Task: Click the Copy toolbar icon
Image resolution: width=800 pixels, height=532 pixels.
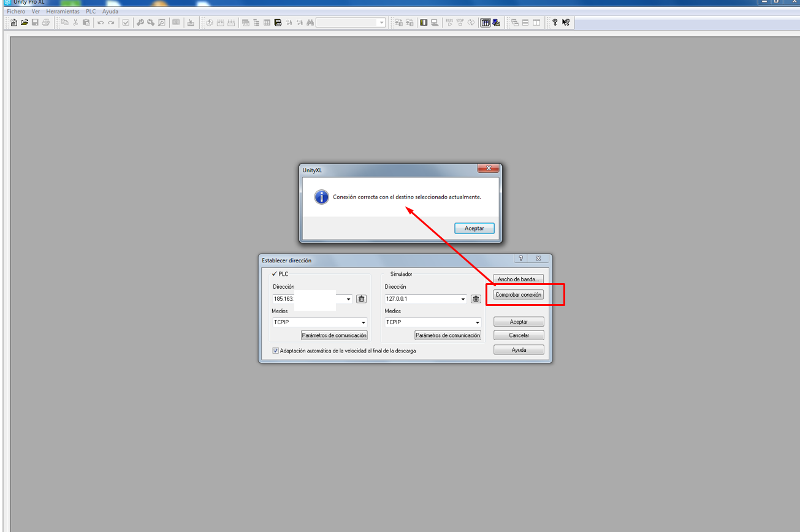Action: (x=64, y=23)
